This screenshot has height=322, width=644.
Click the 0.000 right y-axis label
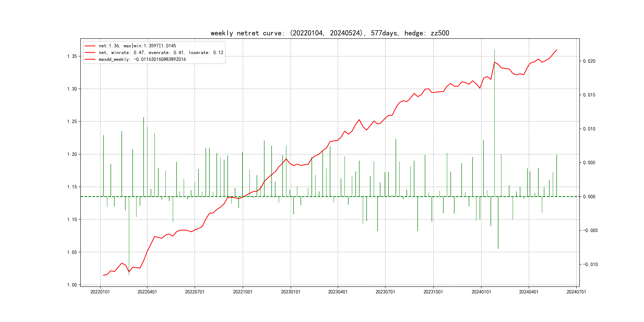click(x=589, y=197)
